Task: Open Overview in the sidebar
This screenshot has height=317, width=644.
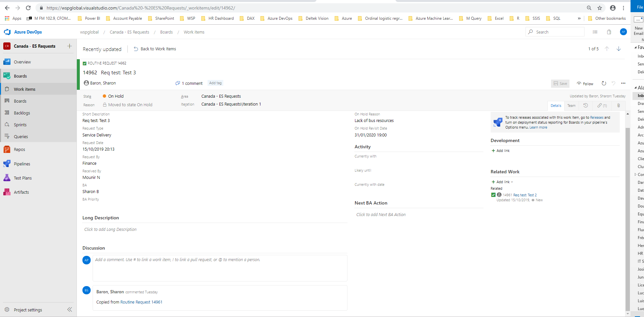Action: [x=22, y=62]
